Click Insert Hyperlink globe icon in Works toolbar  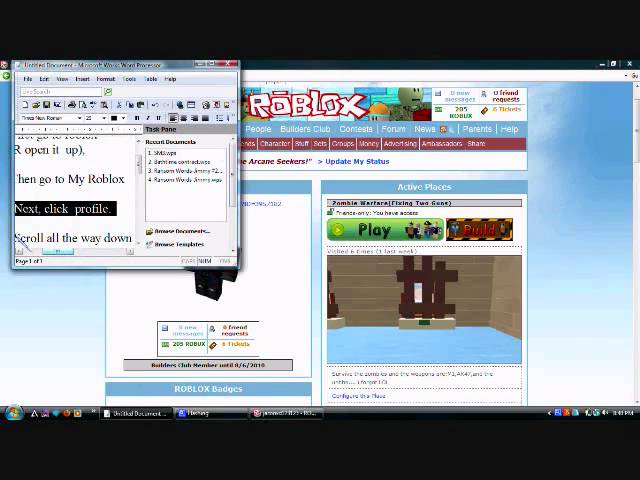(x=180, y=105)
